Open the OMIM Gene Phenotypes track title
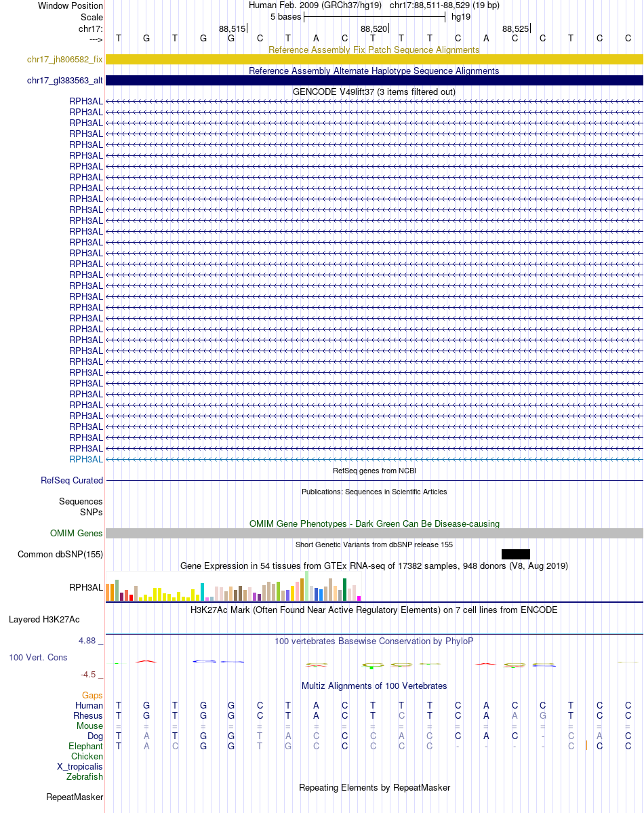Screen dimensions: 644x813 374,523
